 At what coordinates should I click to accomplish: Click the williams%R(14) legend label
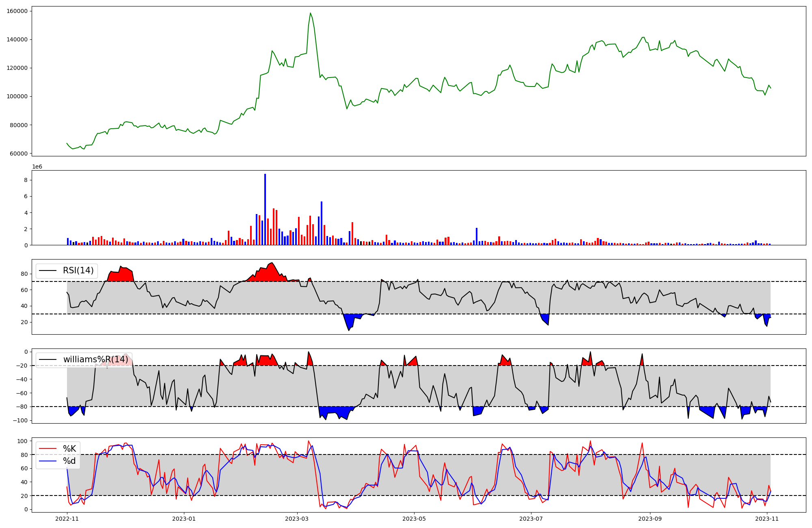click(x=95, y=359)
